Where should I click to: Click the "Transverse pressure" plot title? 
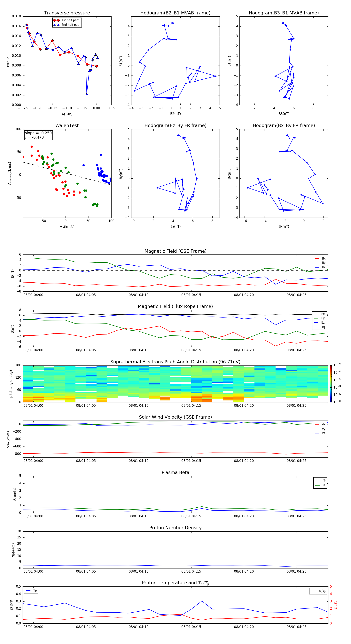[x=67, y=13]
